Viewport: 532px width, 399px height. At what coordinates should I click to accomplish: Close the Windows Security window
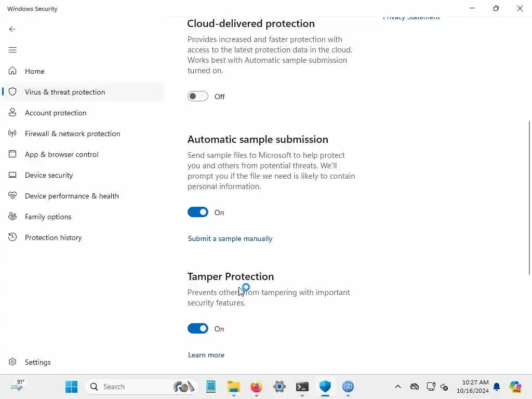pos(520,8)
